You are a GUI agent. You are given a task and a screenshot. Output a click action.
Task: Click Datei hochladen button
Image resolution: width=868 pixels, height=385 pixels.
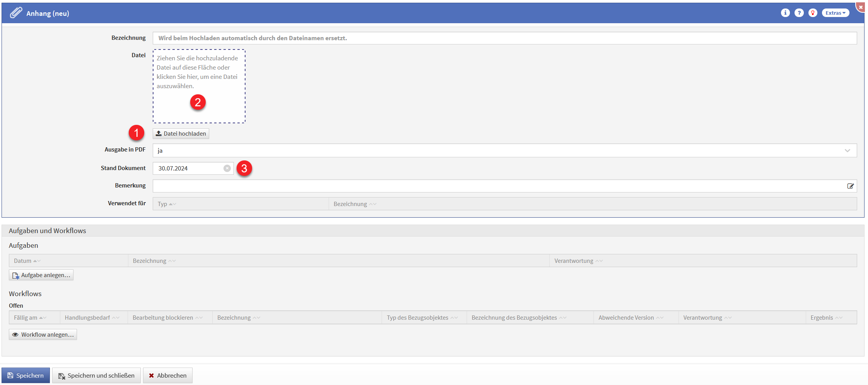181,133
